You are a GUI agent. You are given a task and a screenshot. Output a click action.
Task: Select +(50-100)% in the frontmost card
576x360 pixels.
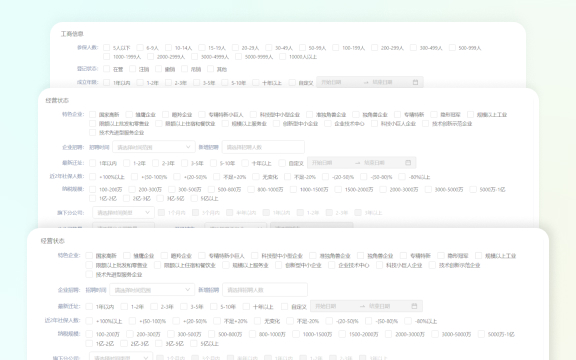(x=132, y=321)
